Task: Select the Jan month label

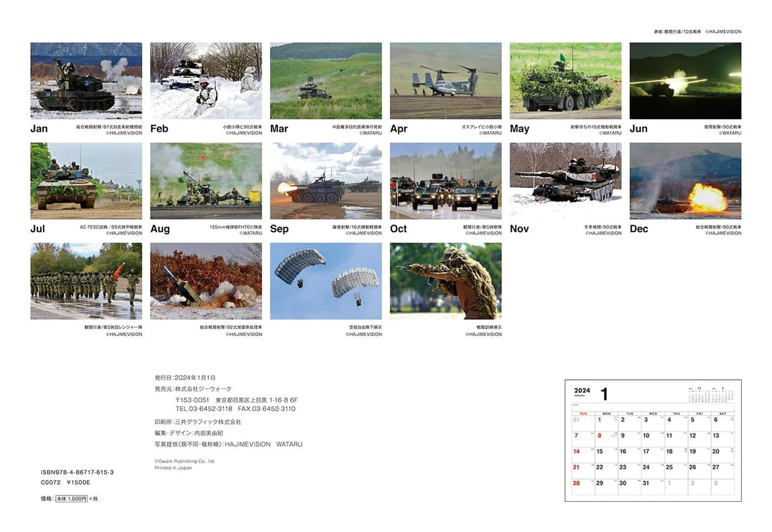Action: point(39,129)
